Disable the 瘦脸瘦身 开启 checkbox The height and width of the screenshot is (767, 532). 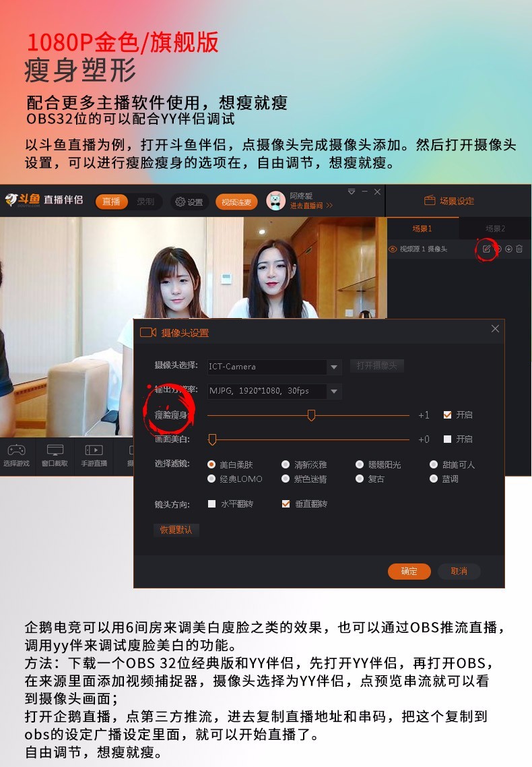[447, 415]
